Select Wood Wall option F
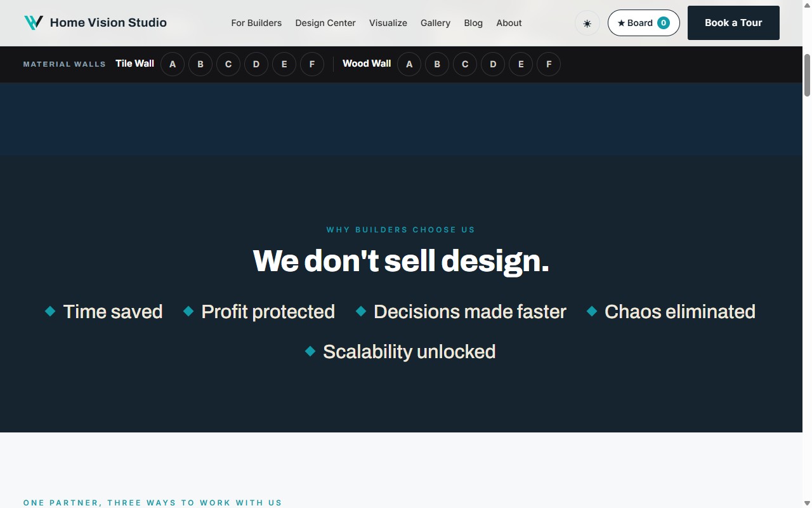This screenshot has width=812, height=508. pyautogui.click(x=549, y=64)
